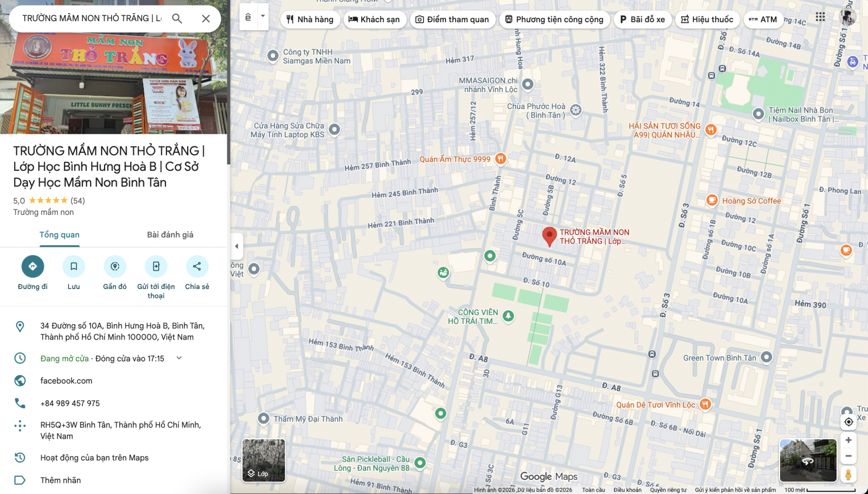
Task: Click the Hoàng Sở Coffee marker
Action: (712, 200)
